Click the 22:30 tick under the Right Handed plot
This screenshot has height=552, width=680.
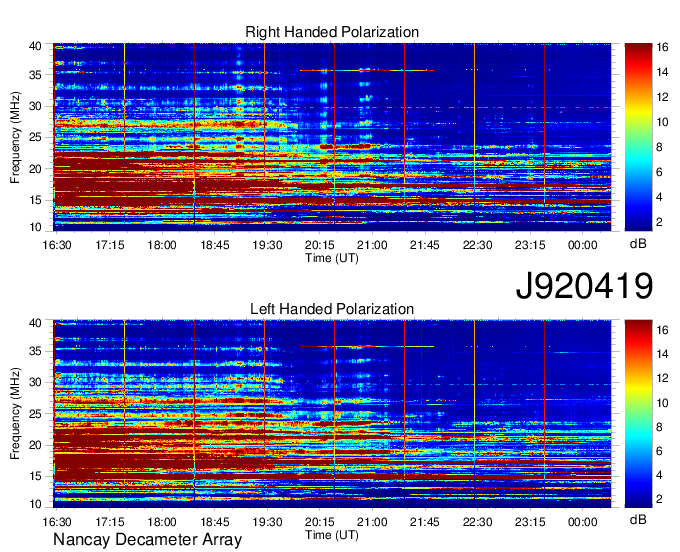[x=477, y=245]
